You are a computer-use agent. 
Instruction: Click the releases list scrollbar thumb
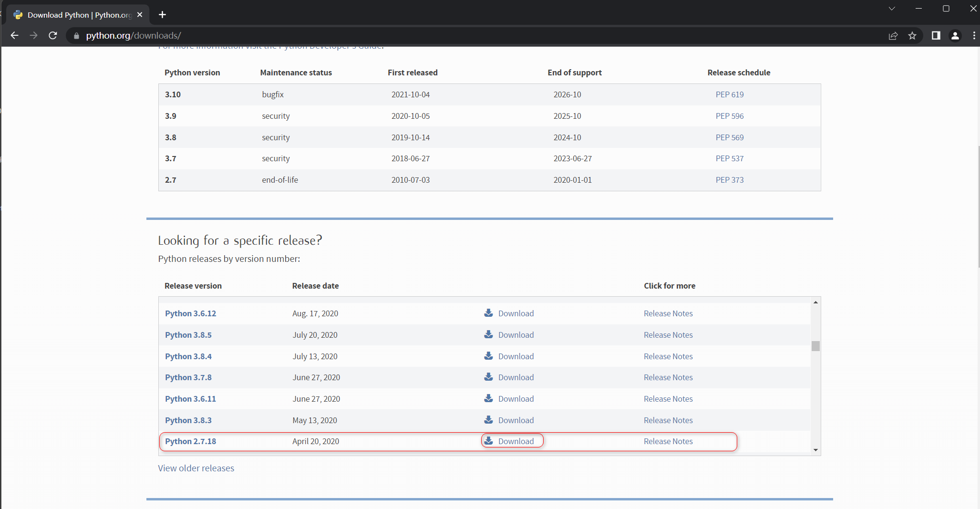coord(815,346)
